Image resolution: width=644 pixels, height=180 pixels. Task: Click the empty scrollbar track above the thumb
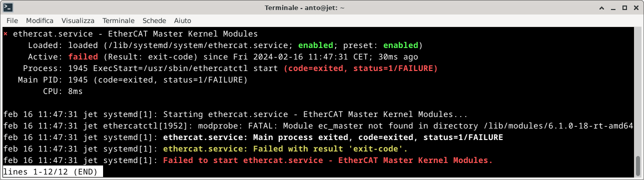[637, 92]
